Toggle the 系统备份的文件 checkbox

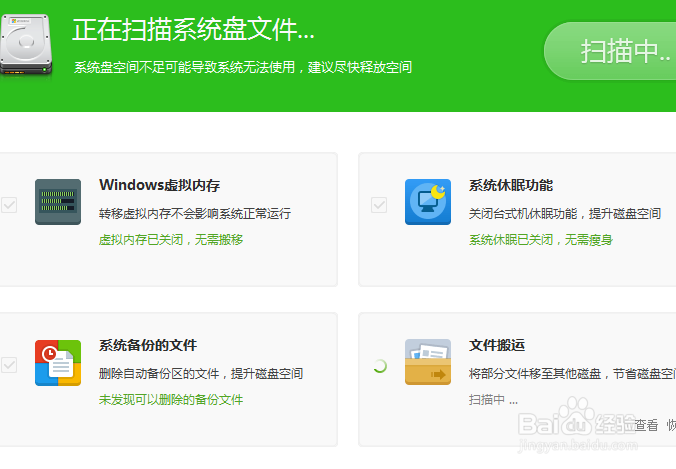pos(9,365)
